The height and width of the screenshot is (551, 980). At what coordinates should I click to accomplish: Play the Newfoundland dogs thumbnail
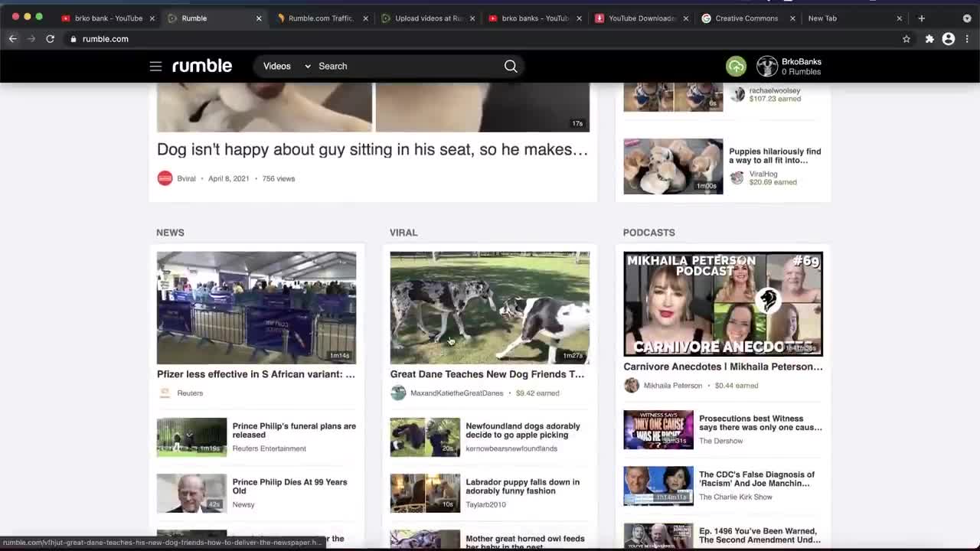[x=425, y=437]
